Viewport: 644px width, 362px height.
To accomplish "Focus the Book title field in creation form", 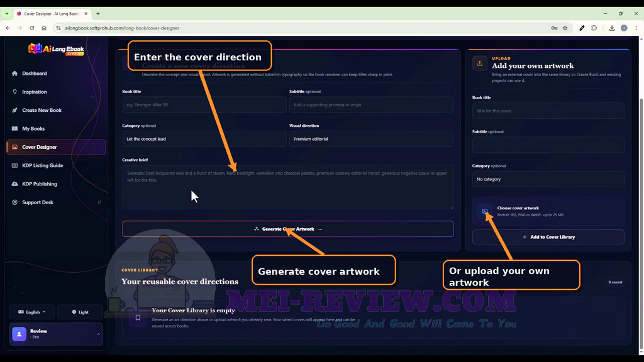I will tap(204, 105).
